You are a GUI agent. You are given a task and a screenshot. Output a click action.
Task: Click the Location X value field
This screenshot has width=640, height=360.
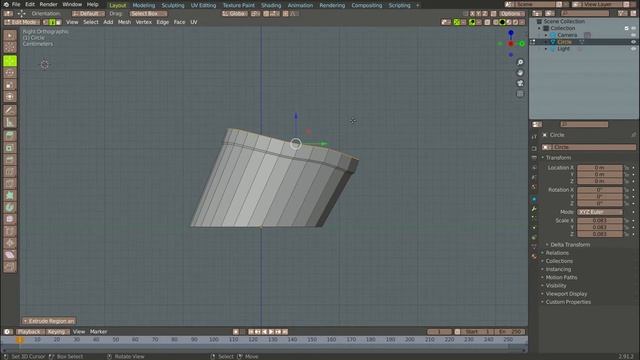600,168
